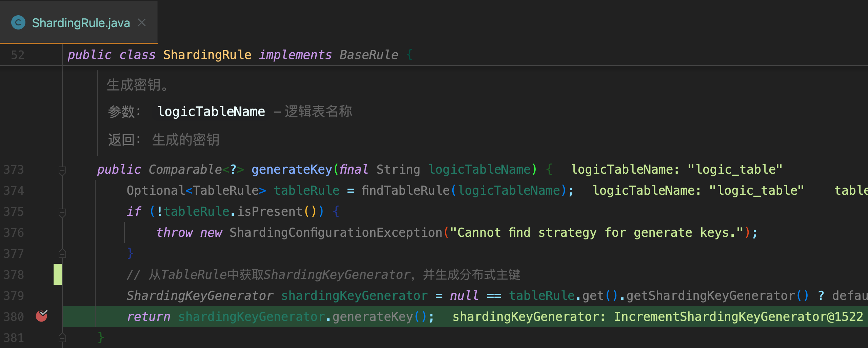
Task: Click the generateKey method name declaration
Action: point(292,170)
